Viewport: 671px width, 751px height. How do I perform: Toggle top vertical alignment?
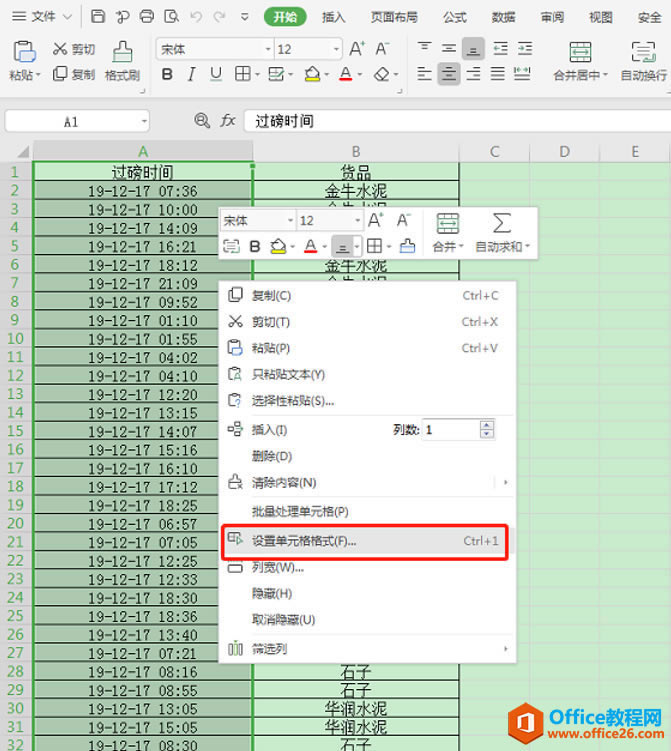(x=424, y=48)
